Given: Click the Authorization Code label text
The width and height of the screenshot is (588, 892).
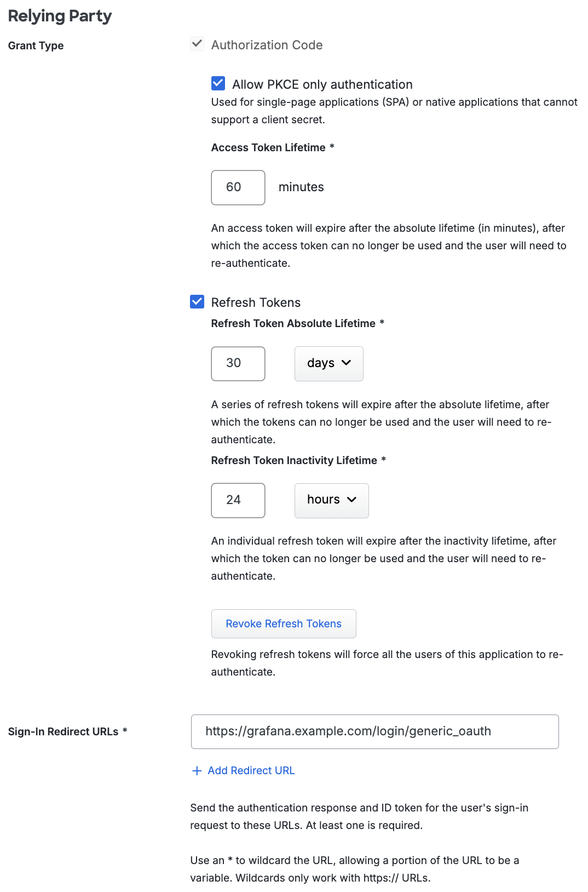Looking at the screenshot, I should click(x=267, y=45).
